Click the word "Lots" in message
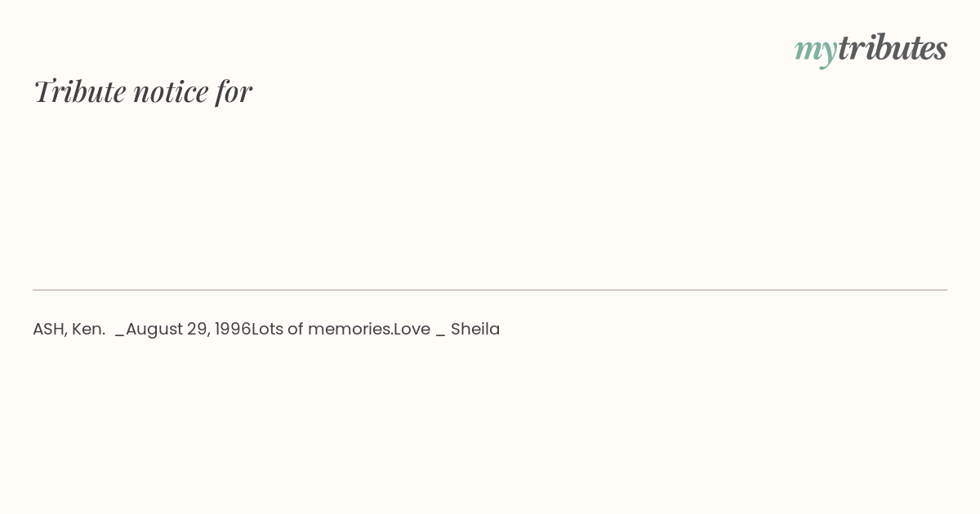The width and height of the screenshot is (980, 514). 267,329
